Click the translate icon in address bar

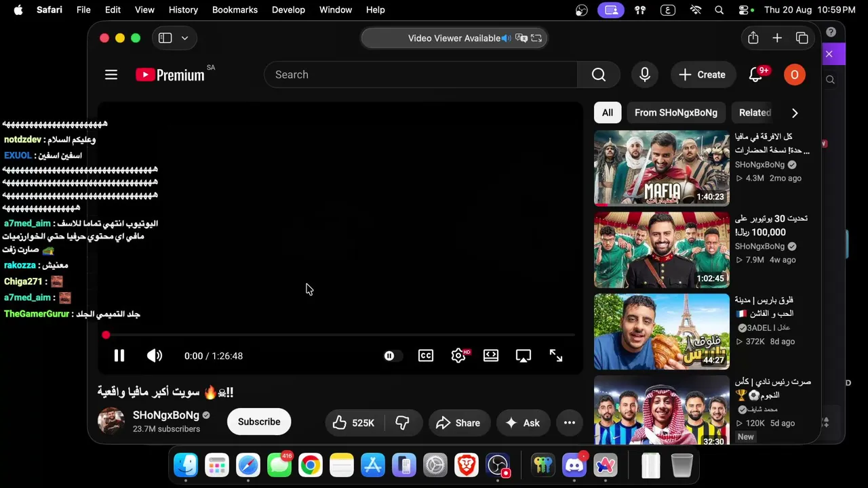521,38
